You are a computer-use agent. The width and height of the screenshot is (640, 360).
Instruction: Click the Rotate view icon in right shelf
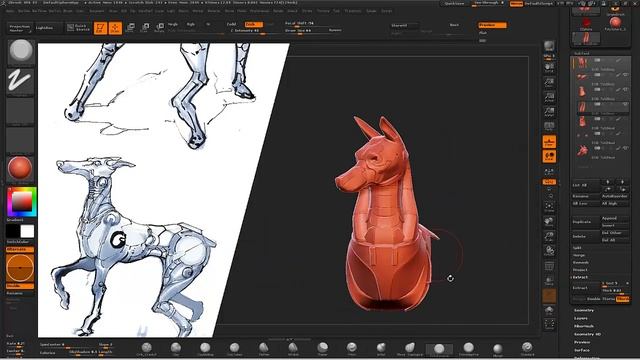pyautogui.click(x=549, y=251)
